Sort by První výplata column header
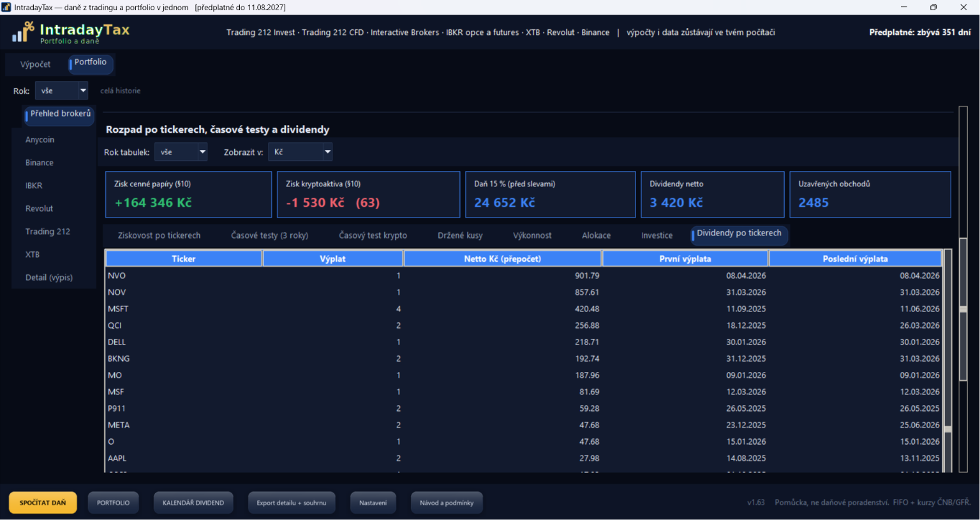This screenshot has width=980, height=520. coord(685,258)
